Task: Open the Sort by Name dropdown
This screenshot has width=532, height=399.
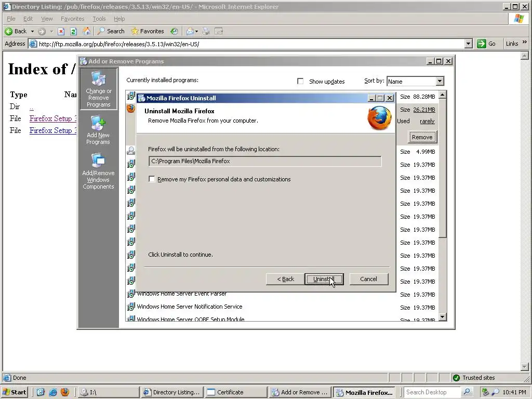Action: click(440, 81)
